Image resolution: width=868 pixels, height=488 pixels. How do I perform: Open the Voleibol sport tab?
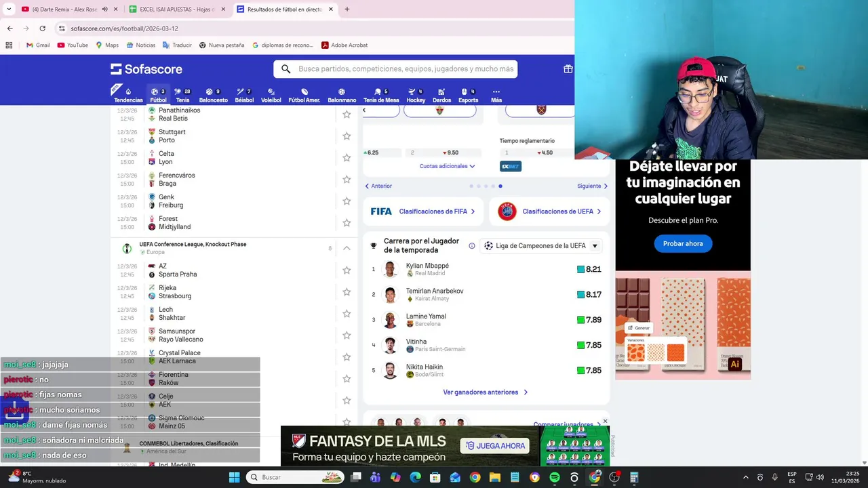[x=271, y=96]
